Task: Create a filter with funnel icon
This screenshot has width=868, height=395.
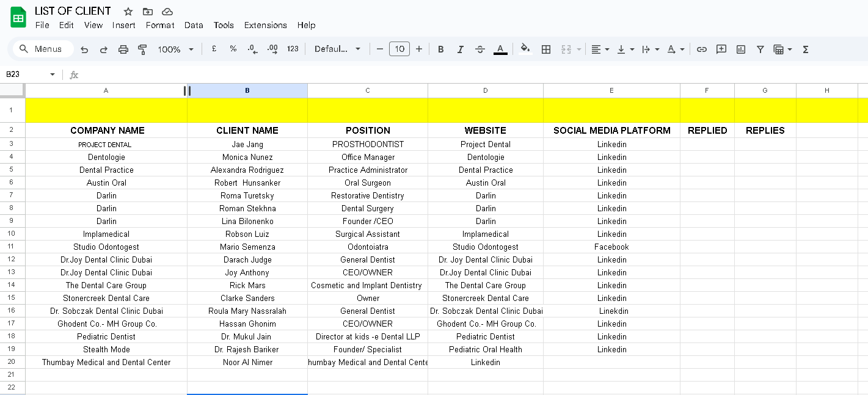Action: pos(760,49)
